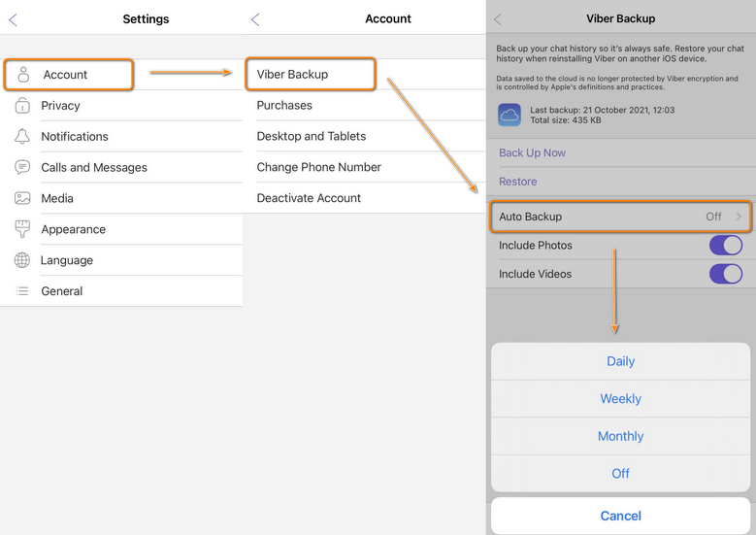Click the Account screen title
The height and width of the screenshot is (535, 756).
[388, 18]
